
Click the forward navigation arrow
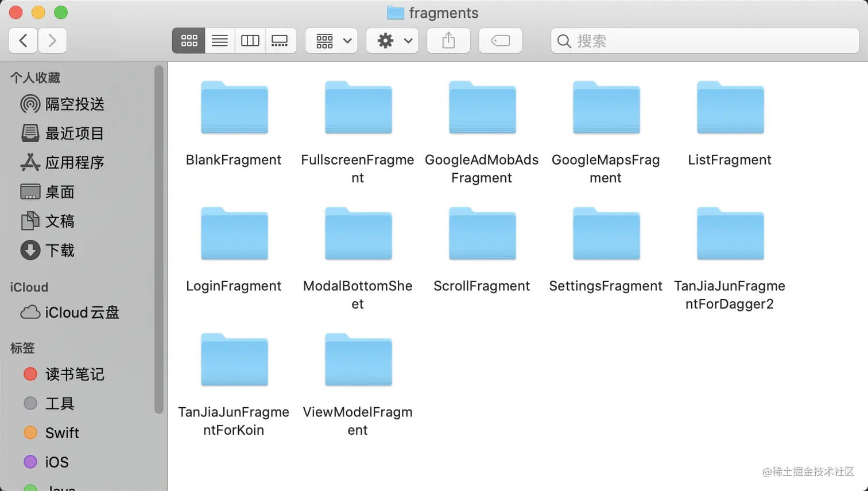point(52,40)
